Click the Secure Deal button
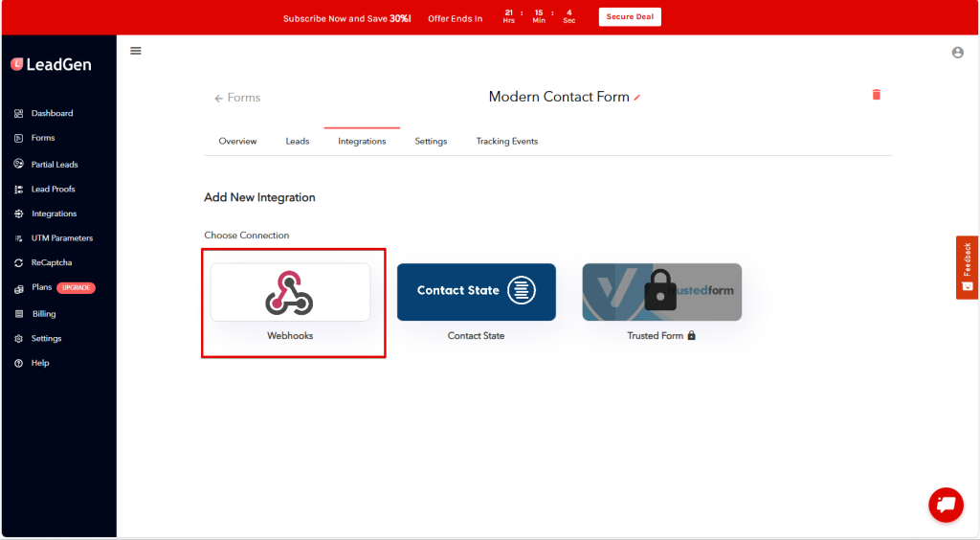Image resolution: width=980 pixels, height=540 pixels. pos(630,17)
